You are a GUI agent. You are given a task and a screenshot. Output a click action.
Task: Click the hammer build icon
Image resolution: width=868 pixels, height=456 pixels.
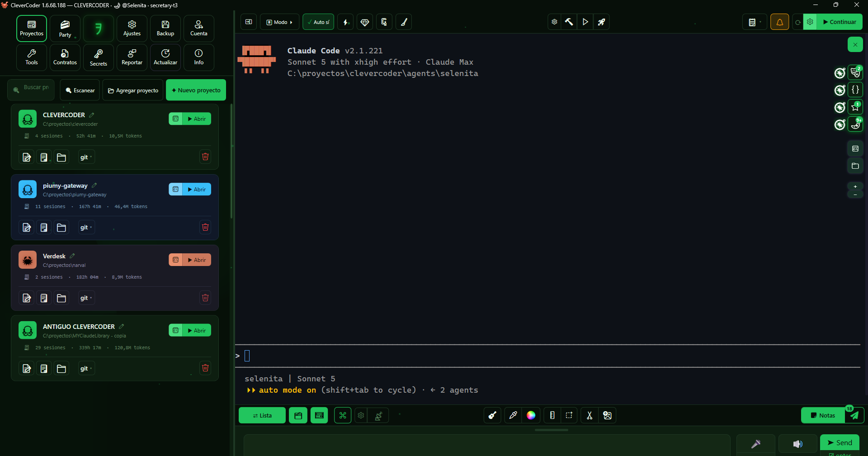point(569,22)
